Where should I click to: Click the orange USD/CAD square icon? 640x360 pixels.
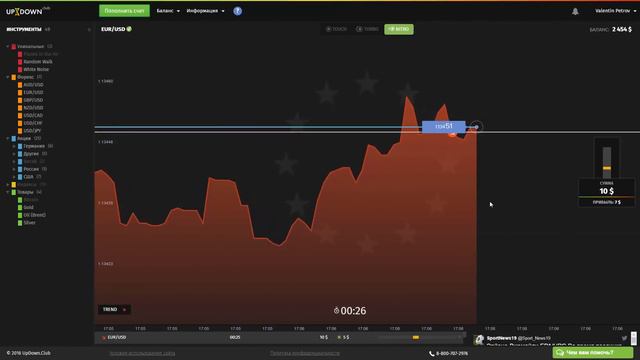(20, 116)
